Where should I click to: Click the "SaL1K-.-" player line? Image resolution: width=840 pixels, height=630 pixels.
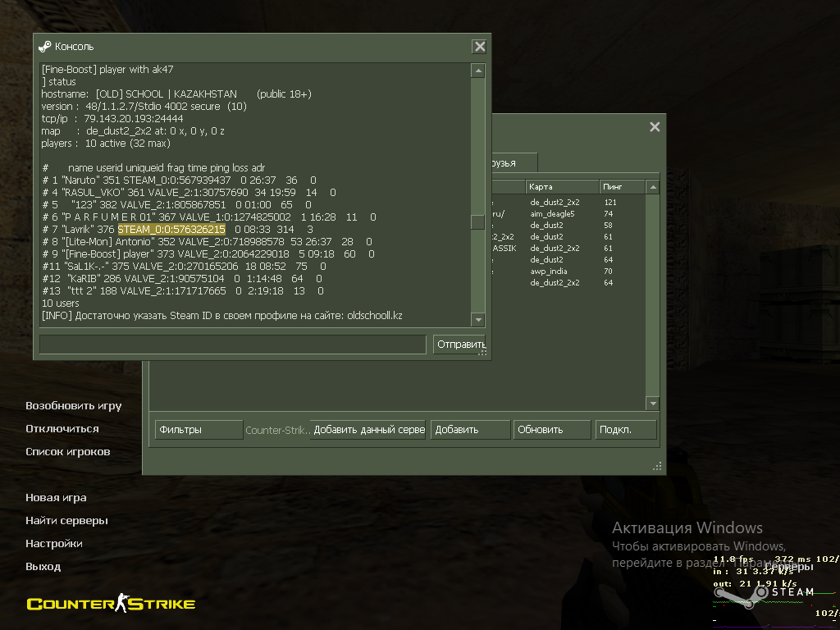click(184, 267)
